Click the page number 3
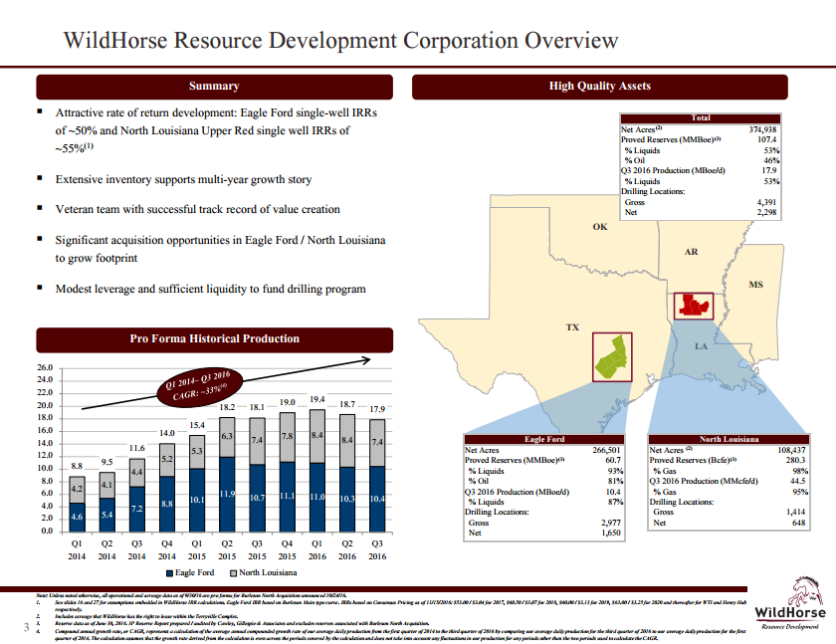Viewport: 836px width, 644px height. click(x=24, y=627)
